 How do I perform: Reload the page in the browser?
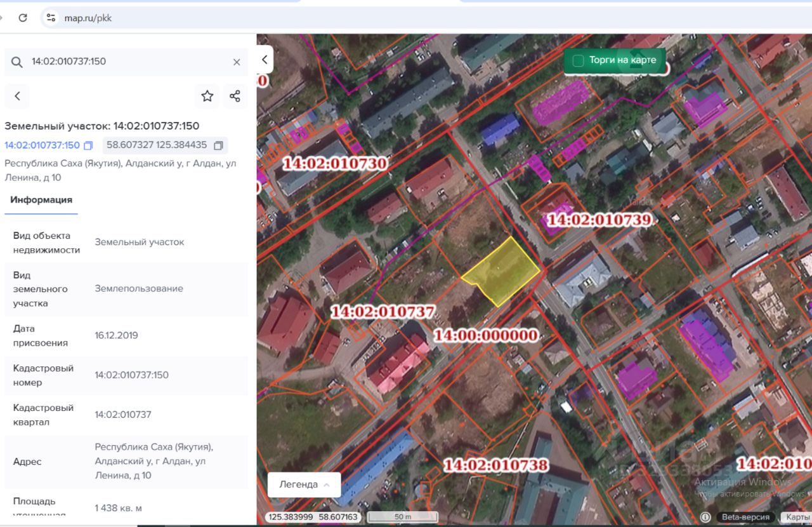pyautogui.click(x=23, y=18)
